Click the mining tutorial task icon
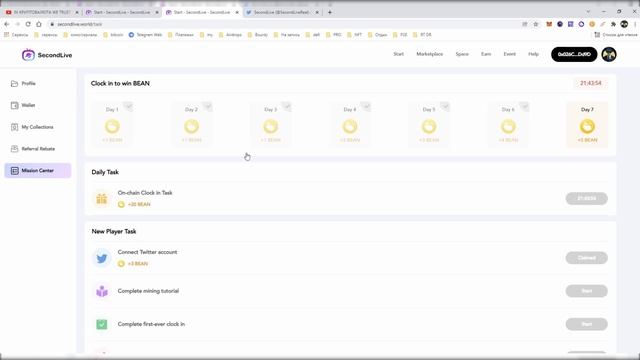 tap(102, 291)
